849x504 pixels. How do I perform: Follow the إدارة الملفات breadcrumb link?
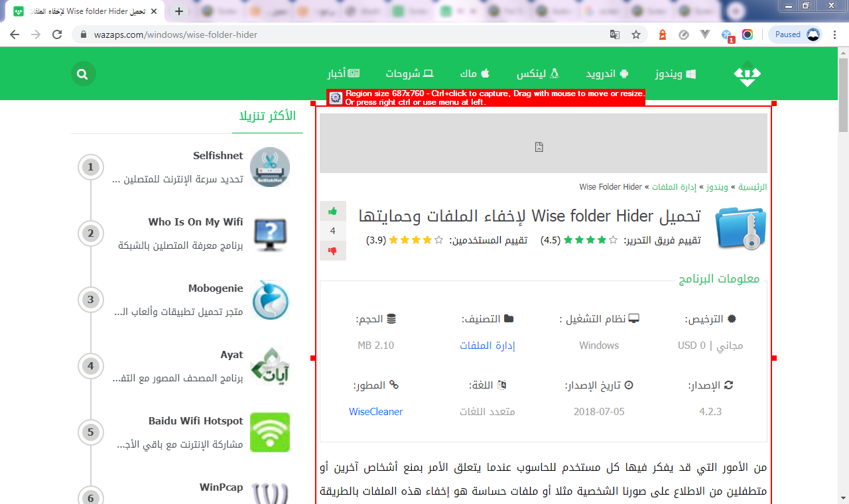675,187
